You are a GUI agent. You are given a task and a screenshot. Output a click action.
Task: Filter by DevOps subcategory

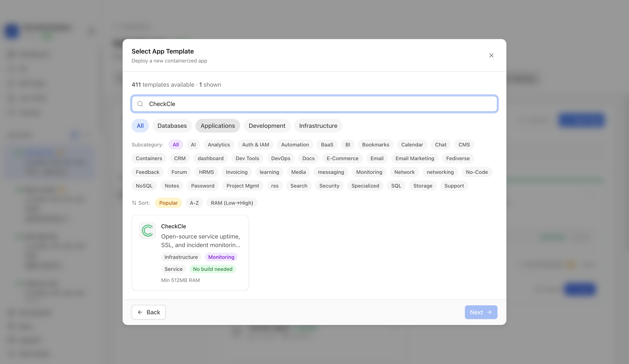point(281,158)
